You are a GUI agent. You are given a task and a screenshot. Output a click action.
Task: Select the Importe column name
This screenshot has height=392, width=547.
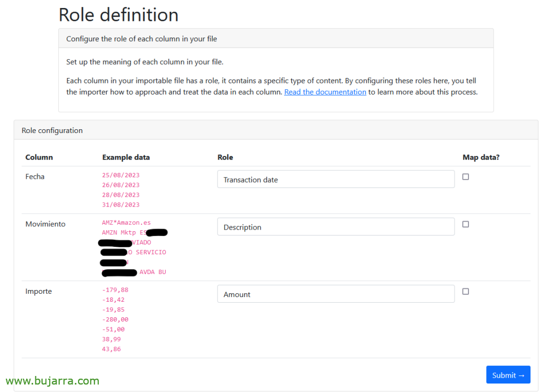pos(38,292)
